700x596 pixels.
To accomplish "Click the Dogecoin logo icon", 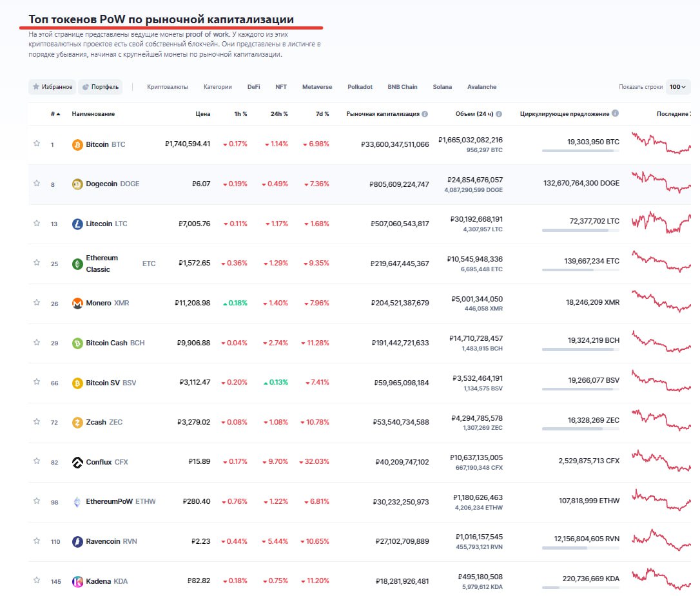I will (x=77, y=184).
